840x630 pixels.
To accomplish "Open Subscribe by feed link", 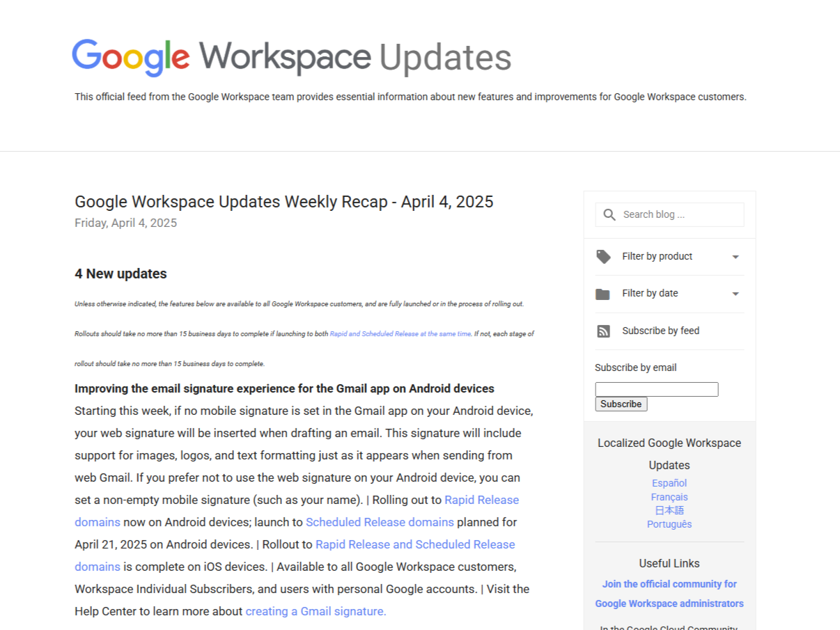I will tap(660, 331).
